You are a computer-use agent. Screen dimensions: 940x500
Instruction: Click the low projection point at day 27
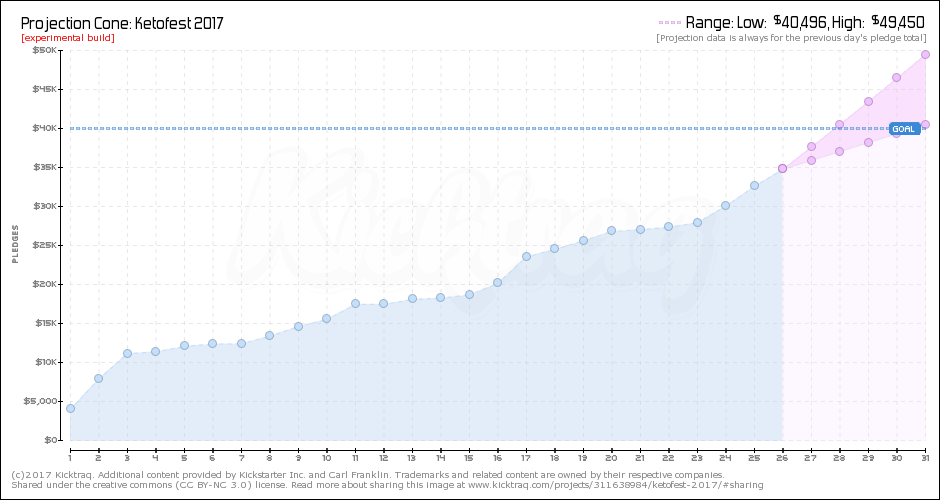pyautogui.click(x=811, y=160)
